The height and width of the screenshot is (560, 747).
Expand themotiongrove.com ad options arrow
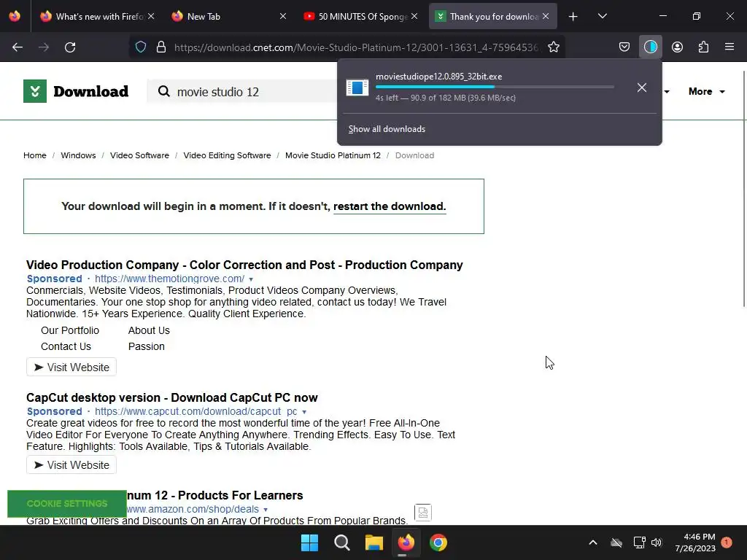pos(251,279)
